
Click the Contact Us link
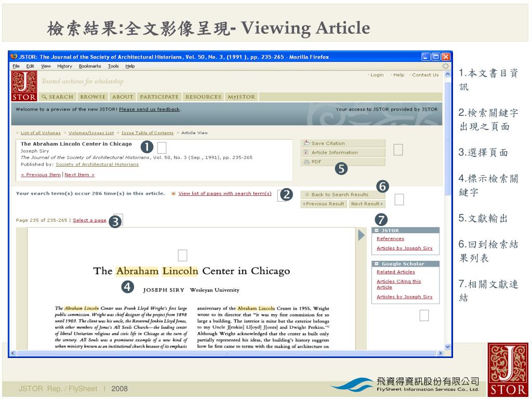pyautogui.click(x=425, y=75)
